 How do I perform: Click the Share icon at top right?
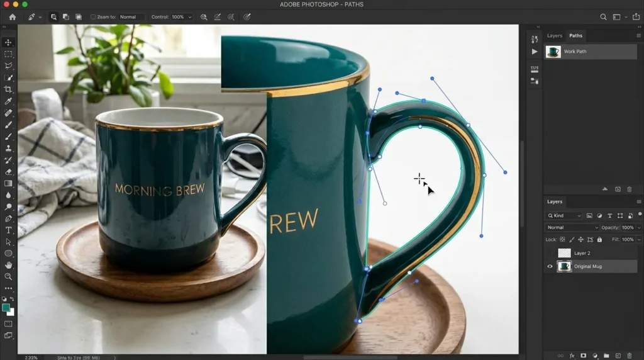636,17
